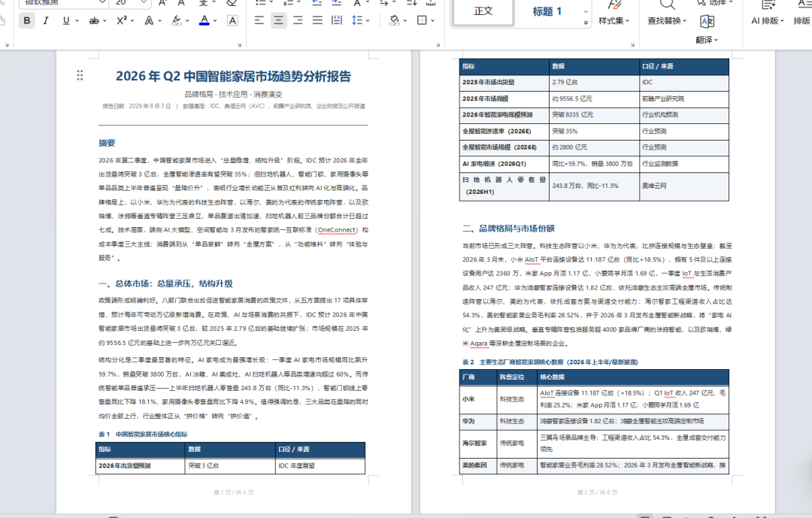Open the paragraph group dialog launcher
The image size is (812, 518).
438,45
